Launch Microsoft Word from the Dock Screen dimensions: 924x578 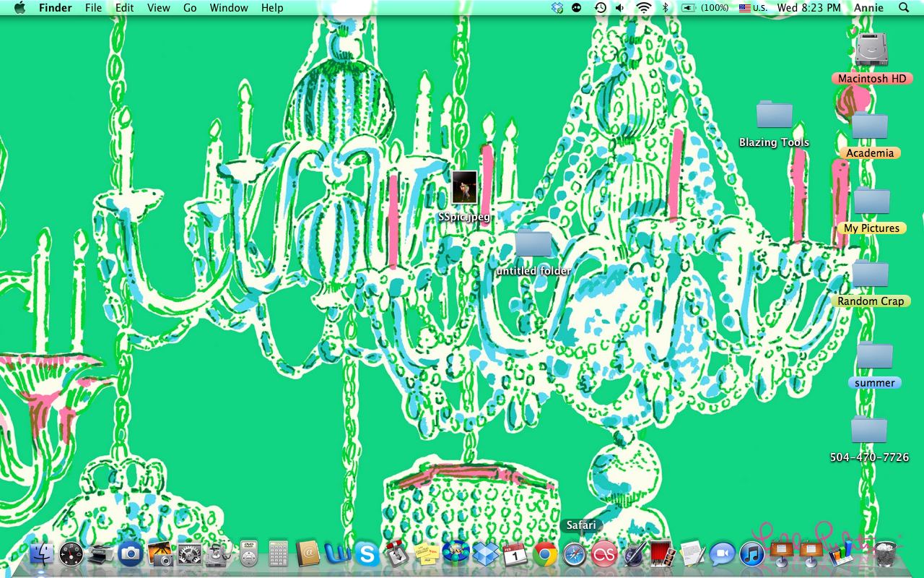click(337, 555)
